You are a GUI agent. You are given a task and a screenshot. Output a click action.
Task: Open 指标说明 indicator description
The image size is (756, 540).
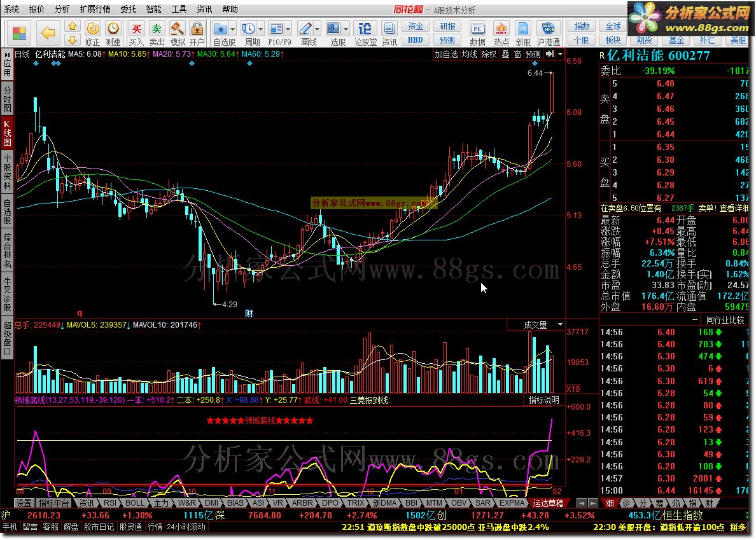[544, 400]
